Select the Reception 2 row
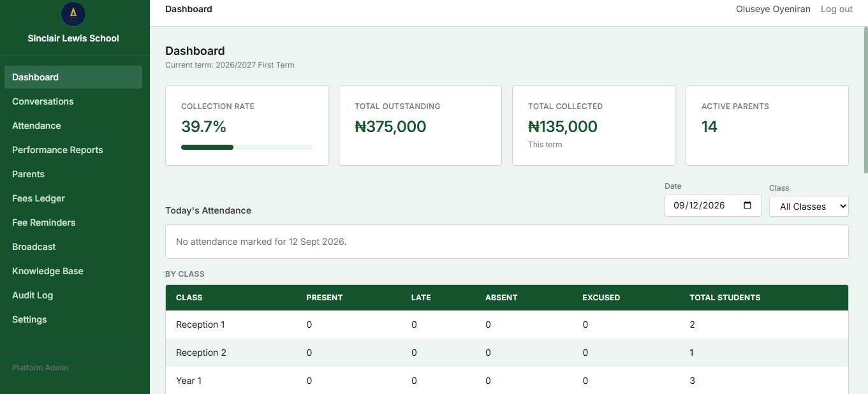Viewport: 868px width, 394px height. point(507,353)
